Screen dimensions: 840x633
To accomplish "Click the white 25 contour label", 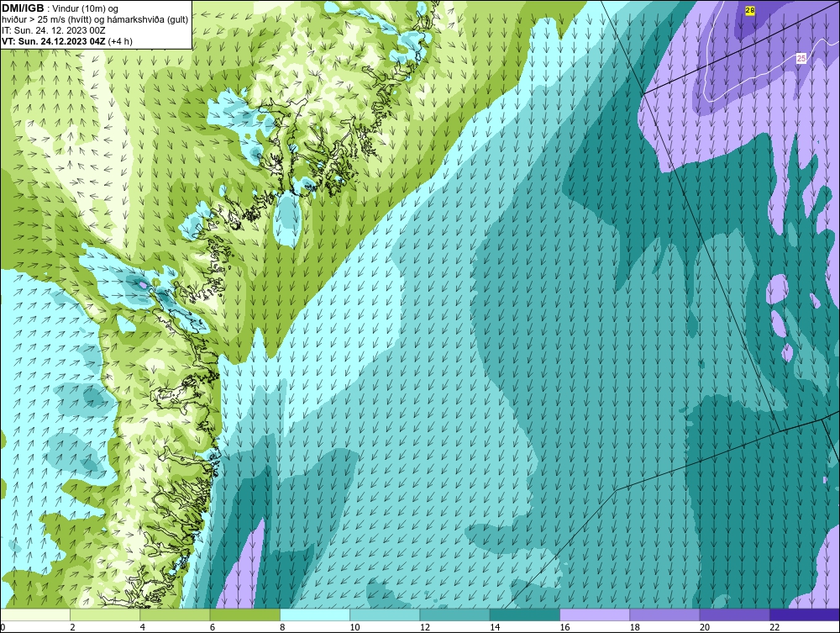I will click(801, 58).
